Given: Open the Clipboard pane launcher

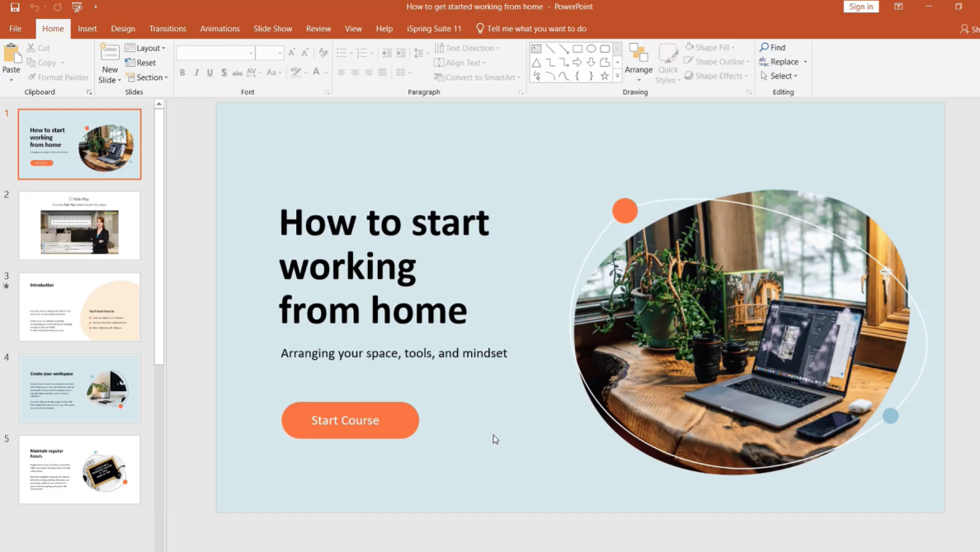Looking at the screenshot, I should (x=89, y=92).
